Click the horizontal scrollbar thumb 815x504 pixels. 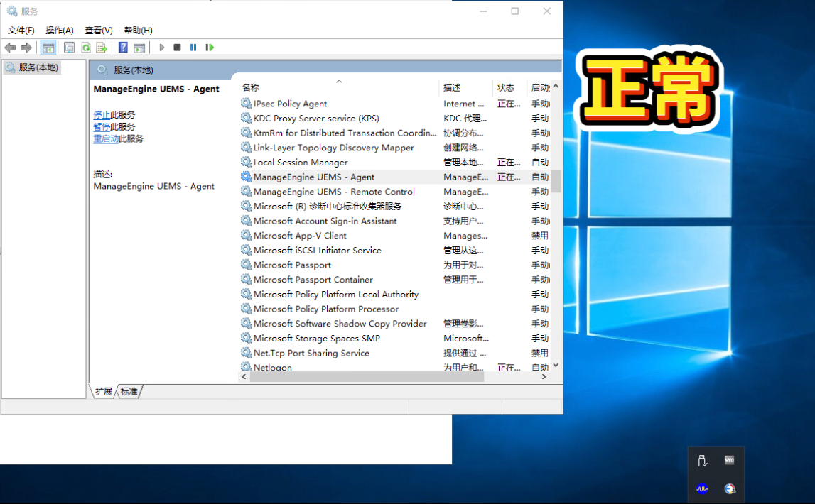click(x=367, y=377)
